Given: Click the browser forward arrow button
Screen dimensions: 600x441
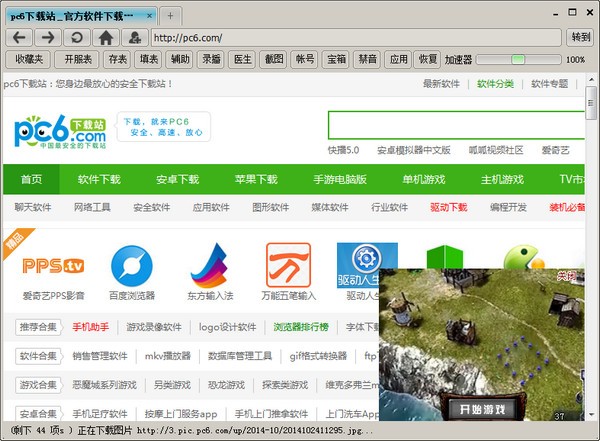Looking at the screenshot, I should (48, 38).
